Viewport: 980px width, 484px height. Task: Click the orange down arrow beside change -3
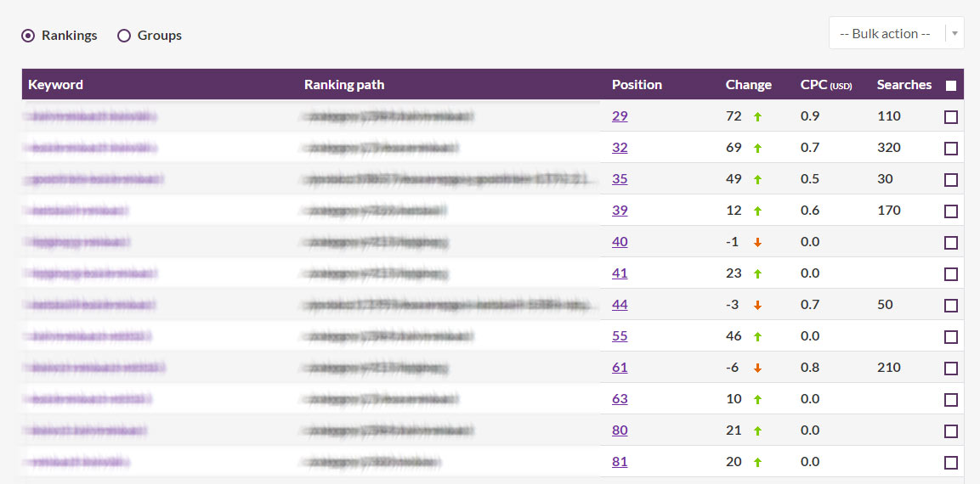pos(757,306)
